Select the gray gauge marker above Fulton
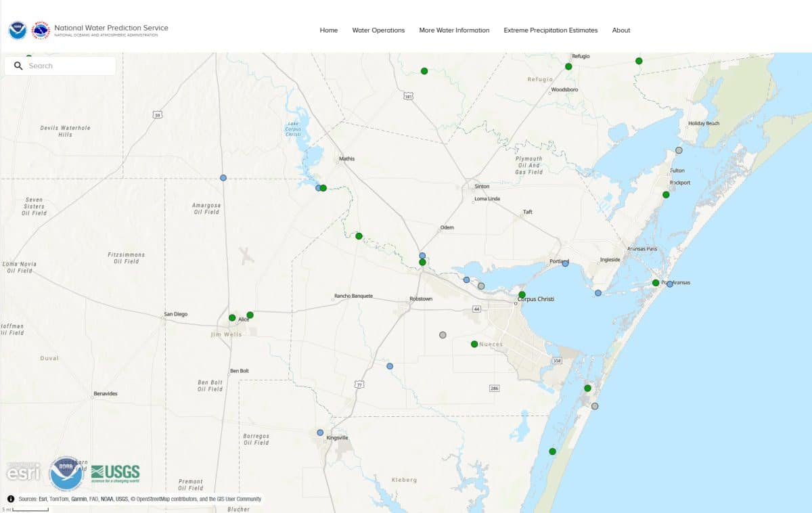 point(678,150)
